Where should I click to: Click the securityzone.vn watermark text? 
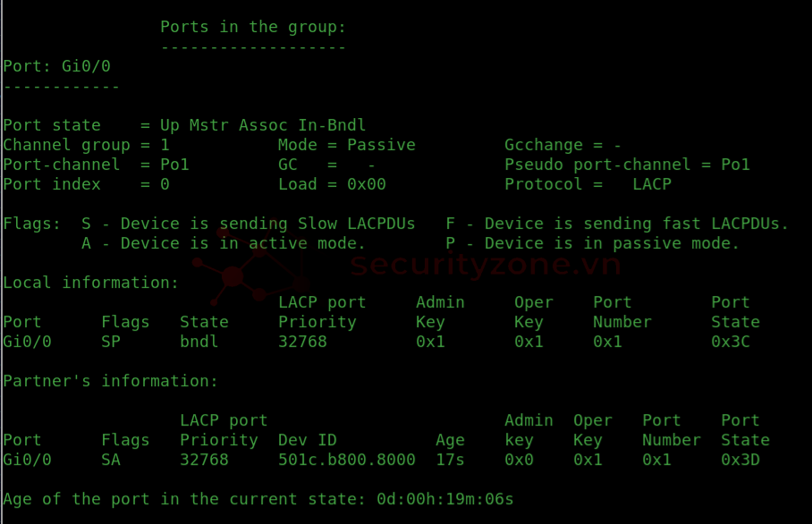(x=486, y=264)
